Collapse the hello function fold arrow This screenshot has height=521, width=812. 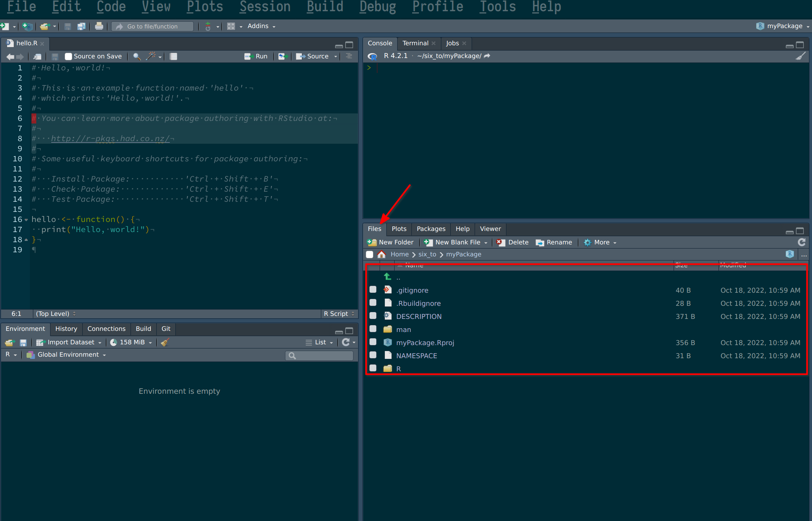[26, 220]
